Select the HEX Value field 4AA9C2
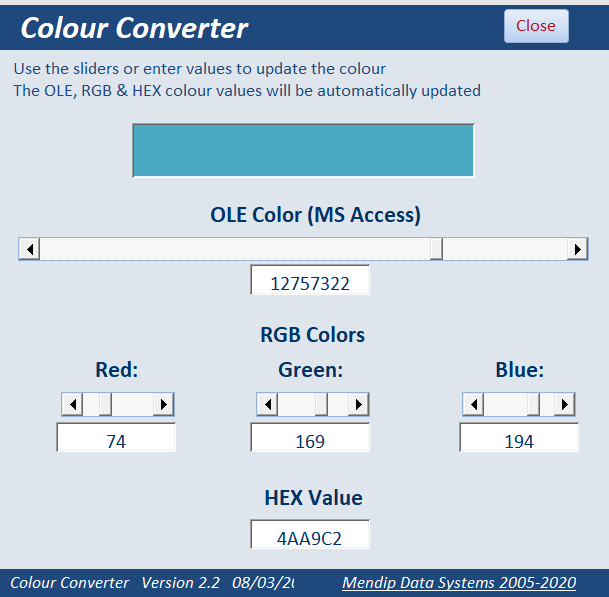The width and height of the screenshot is (609, 597). (310, 537)
